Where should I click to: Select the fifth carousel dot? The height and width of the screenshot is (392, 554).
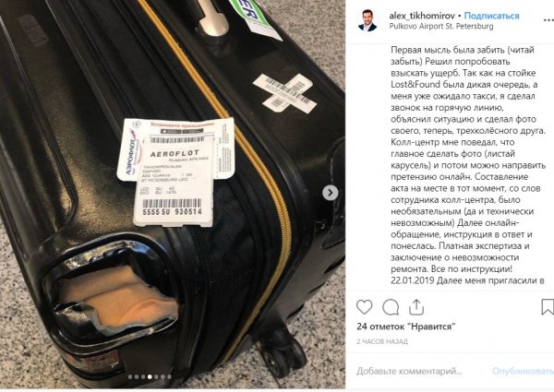156,377
